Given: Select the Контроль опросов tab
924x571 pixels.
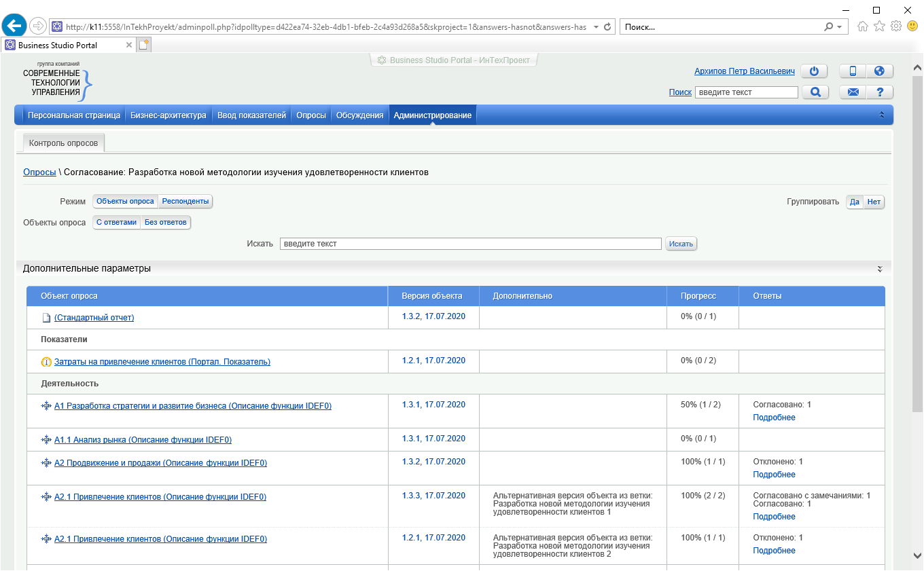Looking at the screenshot, I should point(63,143).
